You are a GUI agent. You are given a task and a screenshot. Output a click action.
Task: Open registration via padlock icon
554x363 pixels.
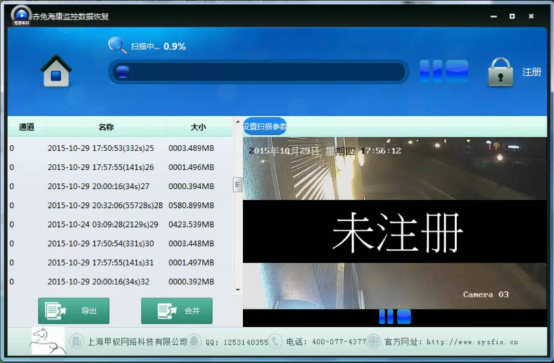pos(500,72)
